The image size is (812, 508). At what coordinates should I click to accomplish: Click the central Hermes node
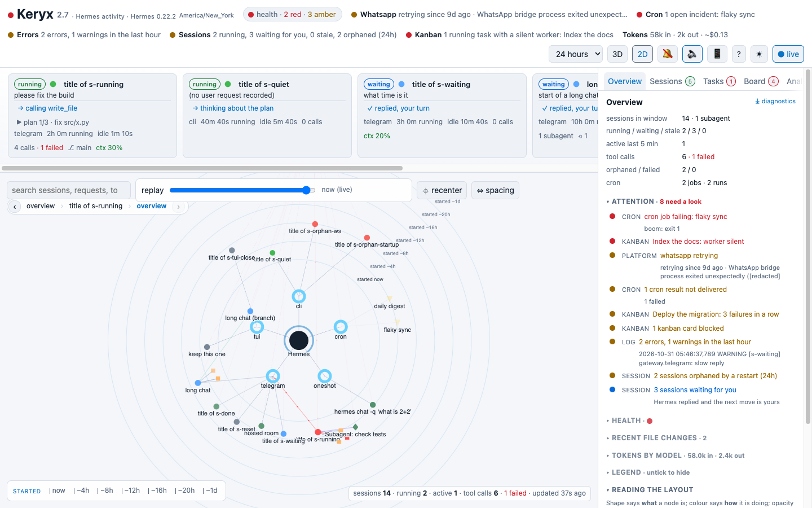[299, 340]
